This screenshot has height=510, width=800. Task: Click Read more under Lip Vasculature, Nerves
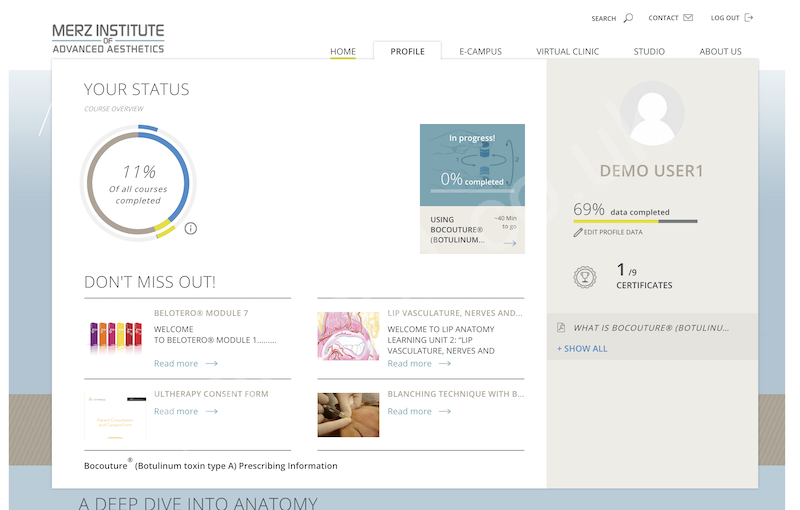click(409, 364)
